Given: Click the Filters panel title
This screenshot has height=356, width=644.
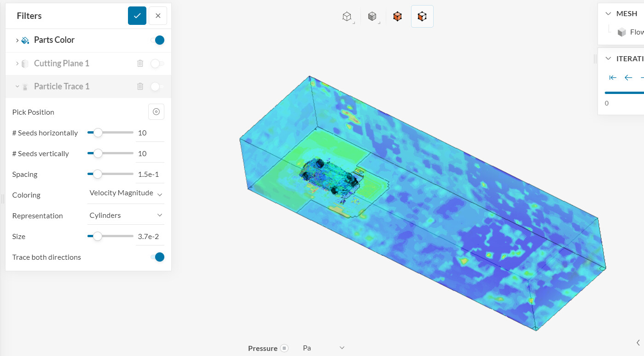Looking at the screenshot, I should pyautogui.click(x=29, y=16).
